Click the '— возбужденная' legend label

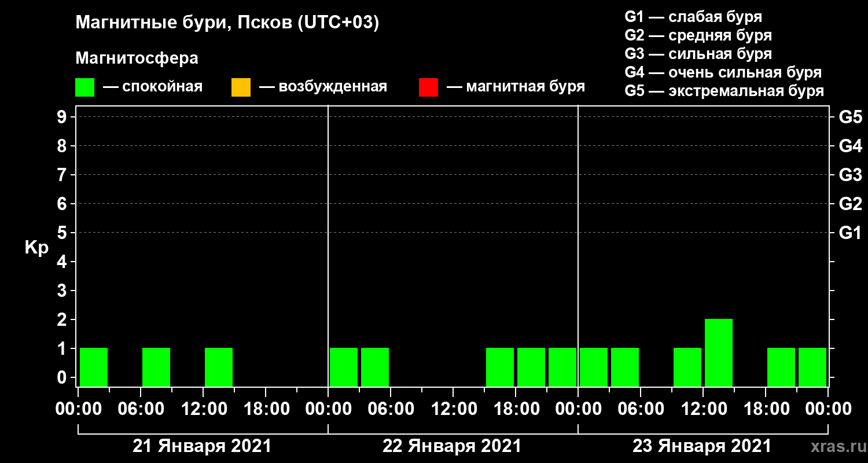tap(323, 87)
